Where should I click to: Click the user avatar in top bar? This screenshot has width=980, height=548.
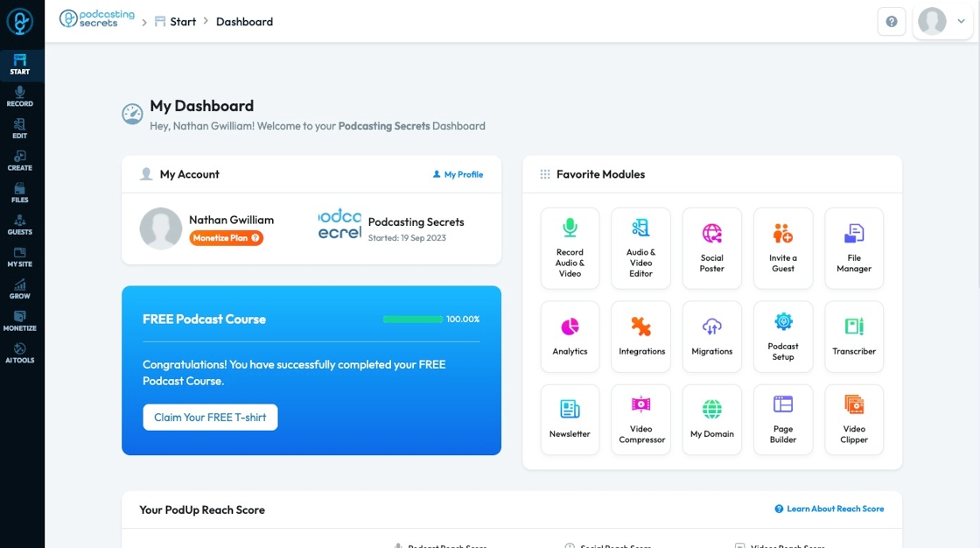[932, 21]
